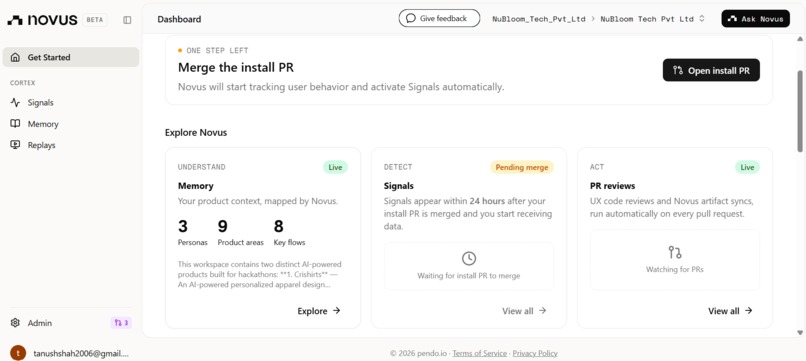Open NuBloom Tech Pvt Ltd workspace switcher

pyautogui.click(x=652, y=19)
